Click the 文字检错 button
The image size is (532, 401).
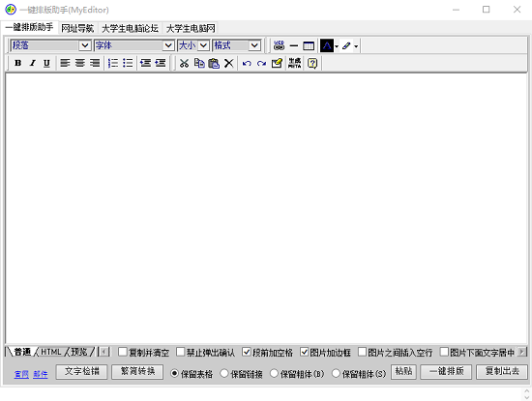point(82,371)
